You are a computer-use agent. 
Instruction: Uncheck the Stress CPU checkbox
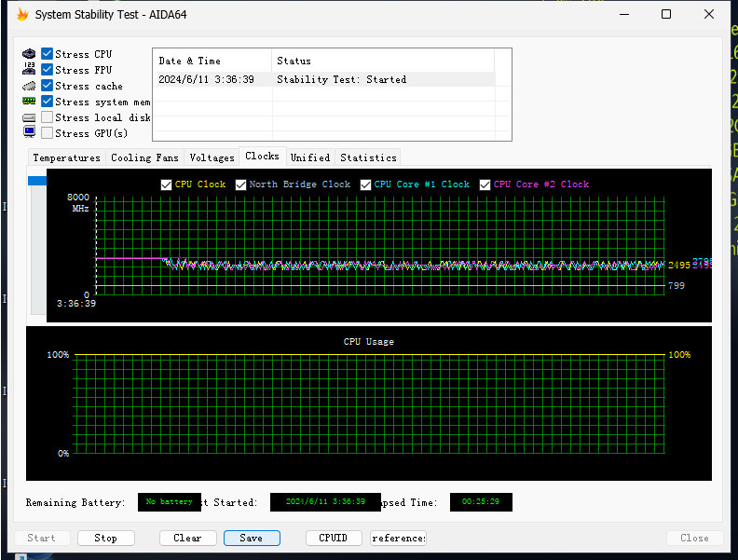[48, 54]
